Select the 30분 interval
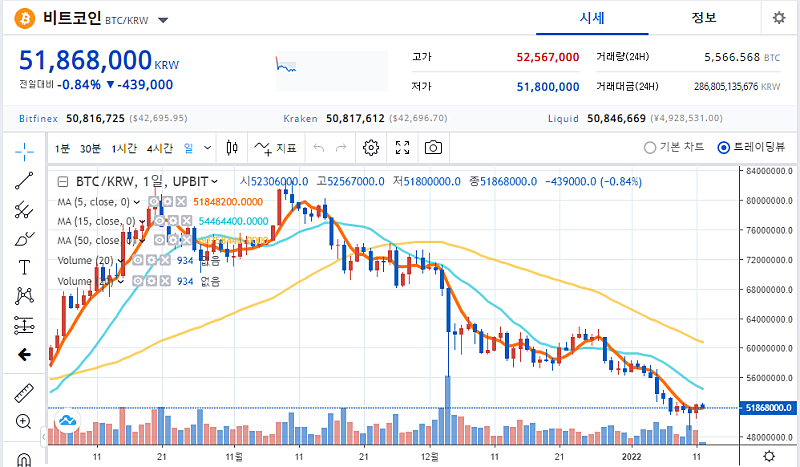Screen dimensions: 800x467 tap(90, 149)
